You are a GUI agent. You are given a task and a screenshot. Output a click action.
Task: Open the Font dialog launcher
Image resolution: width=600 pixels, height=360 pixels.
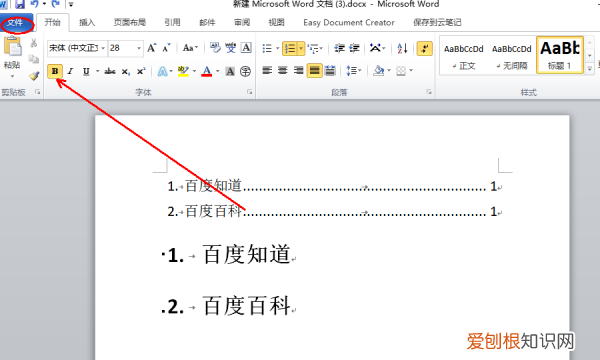click(249, 92)
